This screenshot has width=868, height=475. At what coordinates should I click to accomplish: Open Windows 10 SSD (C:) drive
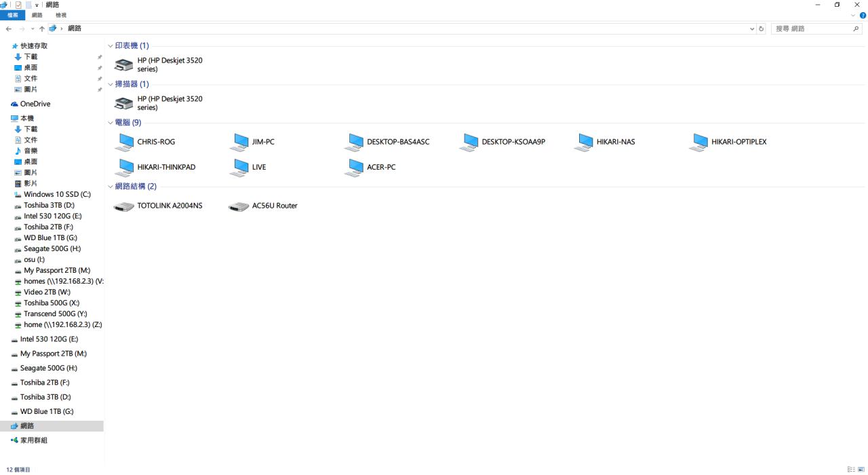tap(52, 194)
